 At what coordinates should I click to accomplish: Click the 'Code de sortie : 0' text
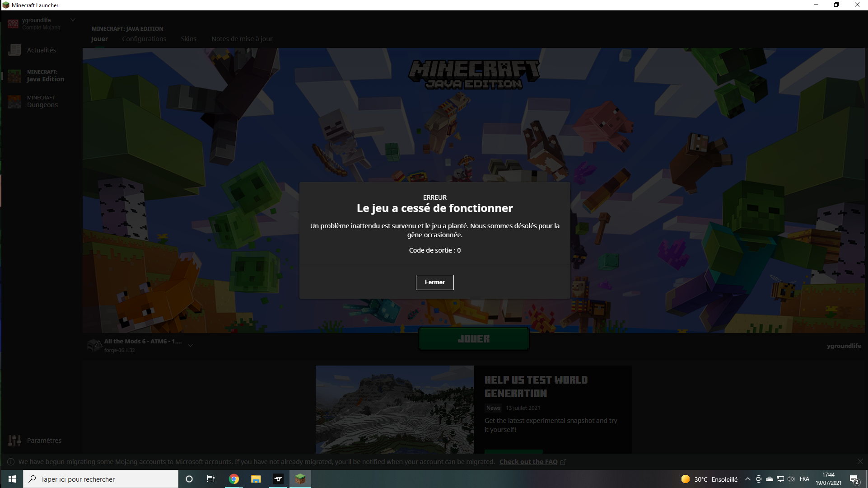(434, 250)
